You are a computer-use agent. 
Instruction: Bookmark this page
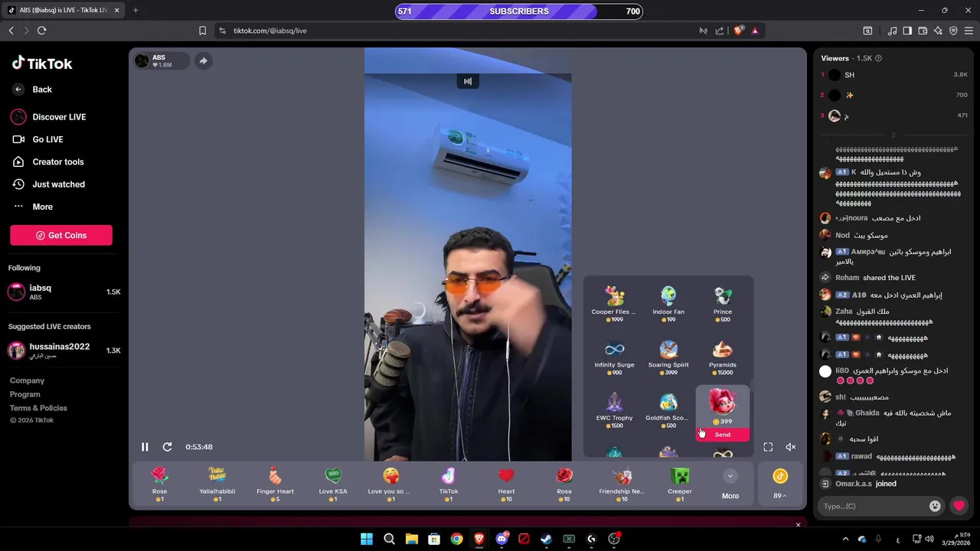tap(202, 31)
